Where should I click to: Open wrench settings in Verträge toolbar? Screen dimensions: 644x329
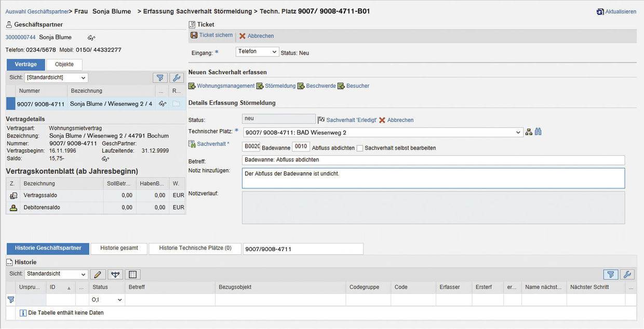(176, 78)
